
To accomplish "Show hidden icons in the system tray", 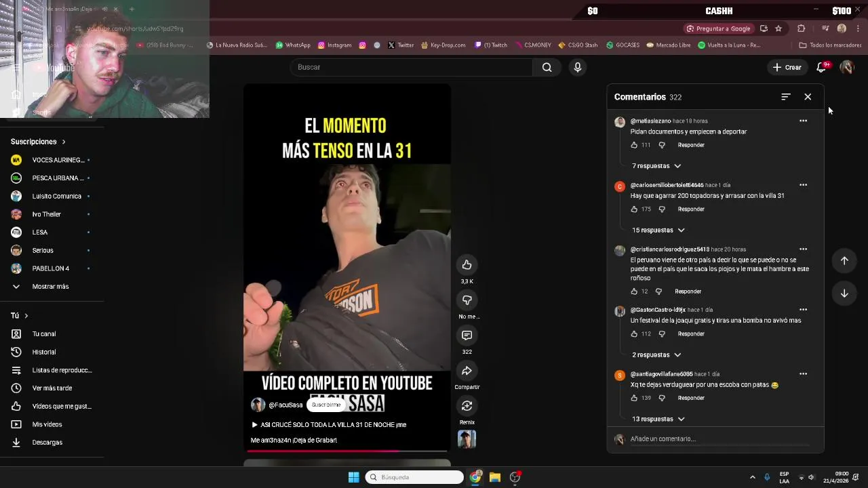I will pyautogui.click(x=752, y=477).
